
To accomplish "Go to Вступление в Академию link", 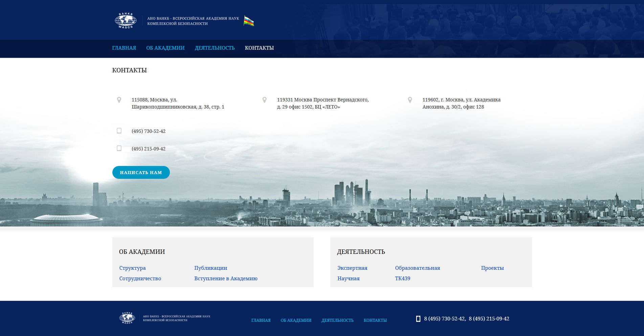I will (226, 279).
